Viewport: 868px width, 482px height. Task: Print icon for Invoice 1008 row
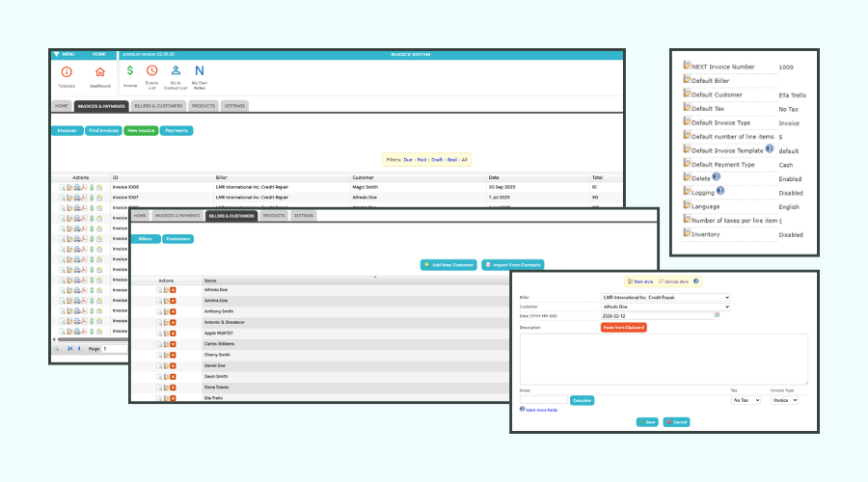click(77, 188)
